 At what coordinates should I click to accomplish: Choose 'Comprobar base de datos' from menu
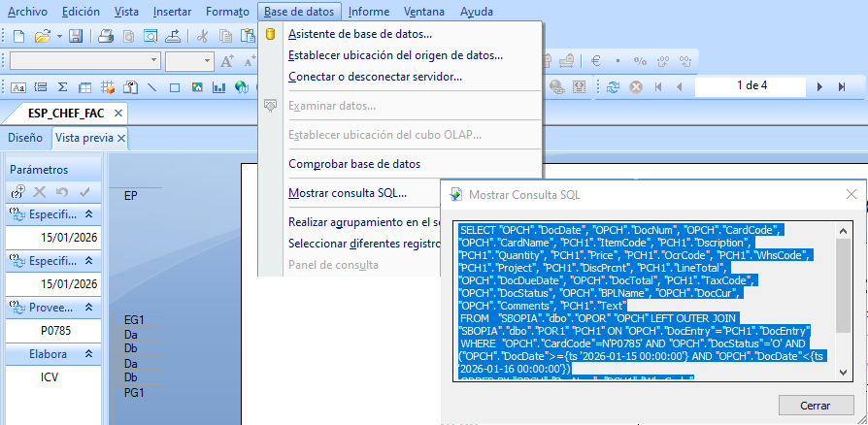354,164
